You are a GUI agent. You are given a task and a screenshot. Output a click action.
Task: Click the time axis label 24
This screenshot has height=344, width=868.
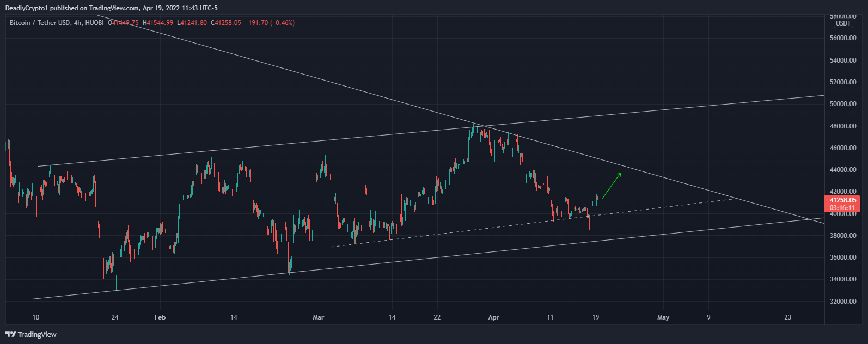coord(114,317)
